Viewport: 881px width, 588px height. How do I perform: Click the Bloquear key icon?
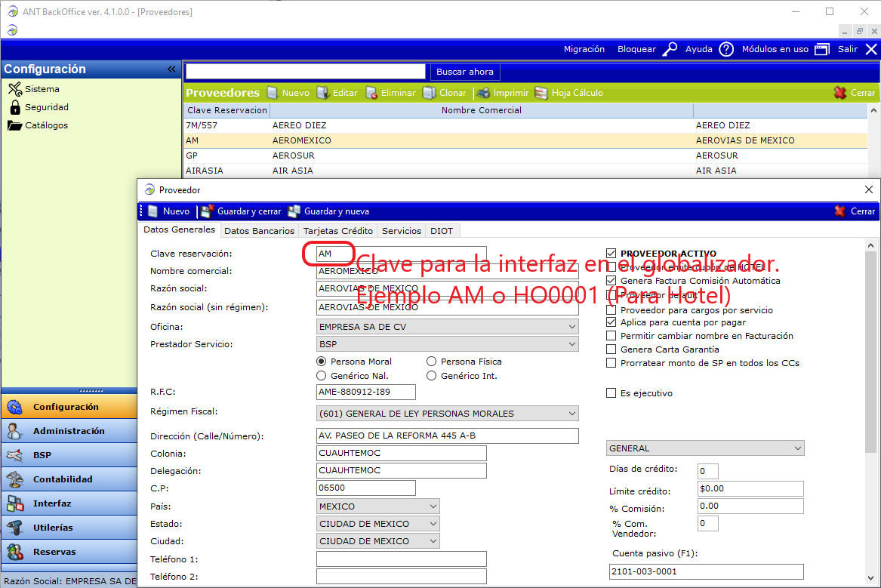coord(670,49)
